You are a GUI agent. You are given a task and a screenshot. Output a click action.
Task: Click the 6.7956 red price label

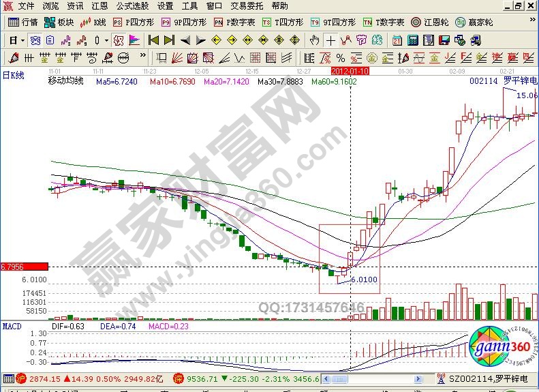tap(24, 267)
